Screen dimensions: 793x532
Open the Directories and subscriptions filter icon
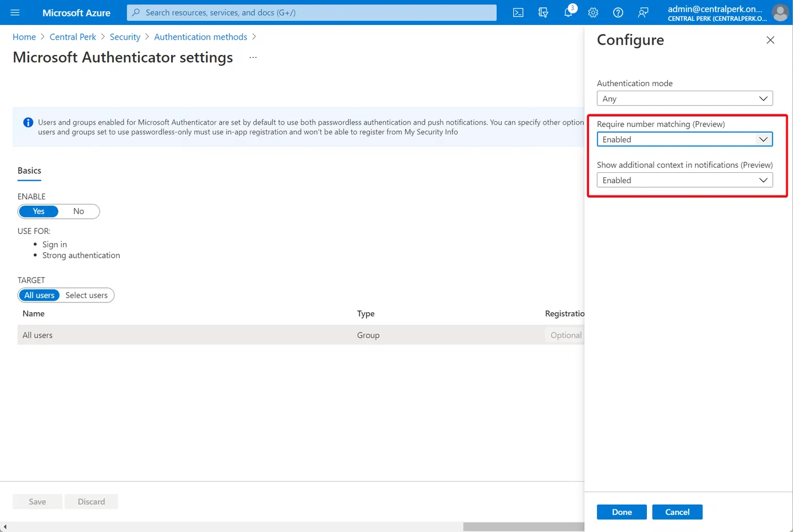coord(543,12)
